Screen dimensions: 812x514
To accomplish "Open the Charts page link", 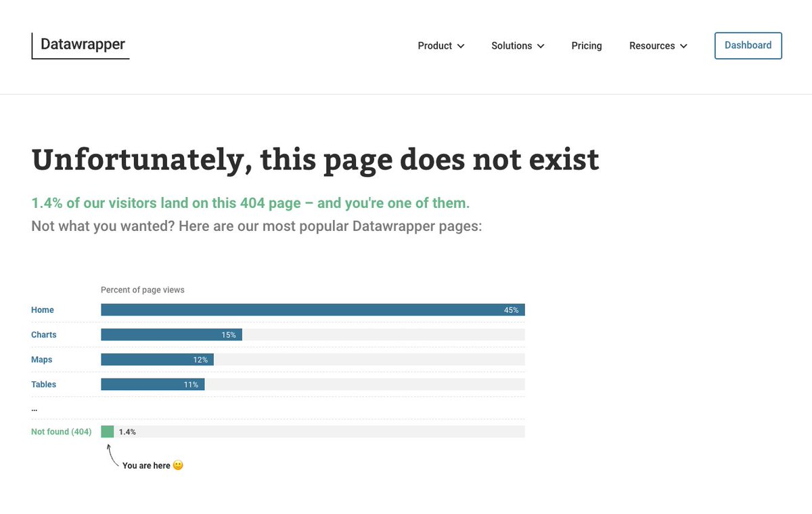I will click(44, 335).
